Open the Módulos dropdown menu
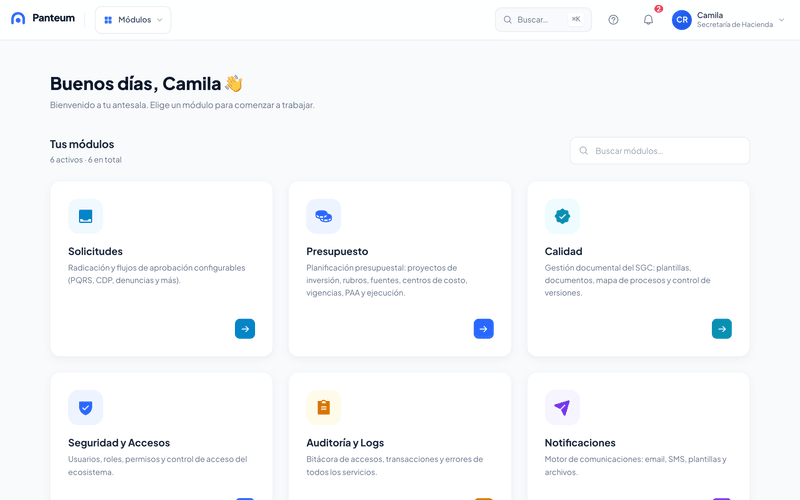 (x=133, y=20)
